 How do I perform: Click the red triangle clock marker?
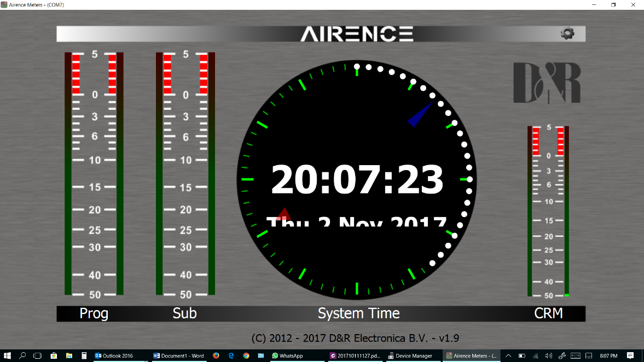[283, 213]
